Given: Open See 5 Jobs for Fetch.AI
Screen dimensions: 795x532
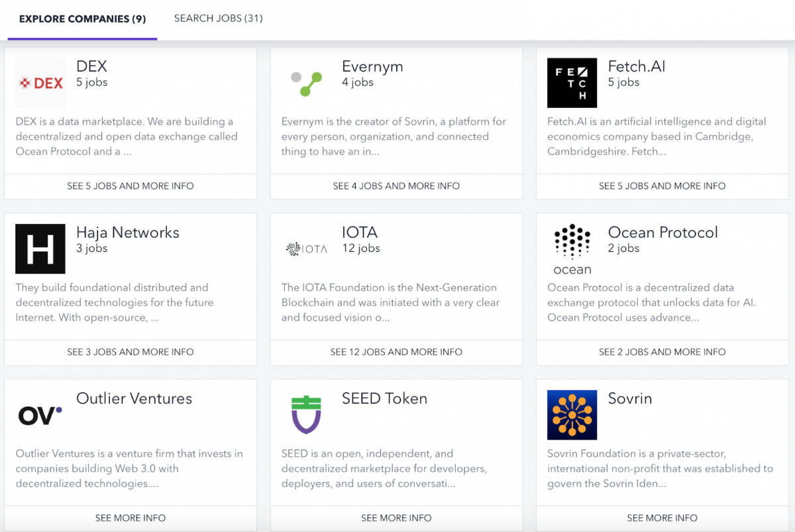Looking at the screenshot, I should point(662,186).
